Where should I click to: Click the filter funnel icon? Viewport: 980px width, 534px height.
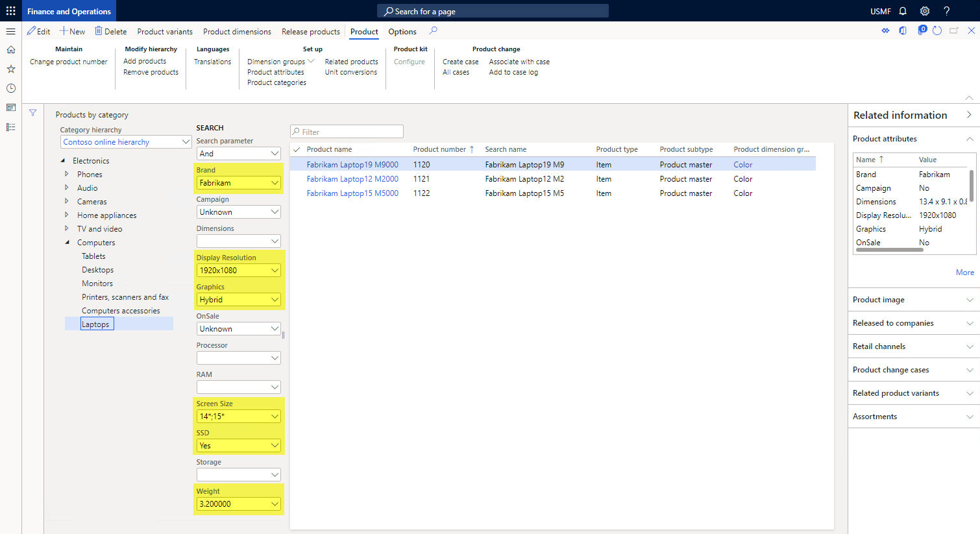coord(32,113)
